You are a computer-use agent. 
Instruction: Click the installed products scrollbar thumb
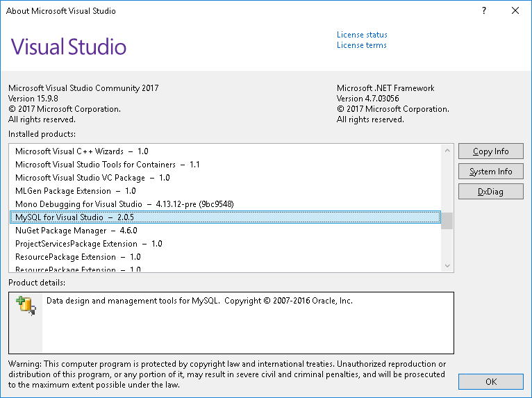[447, 221]
